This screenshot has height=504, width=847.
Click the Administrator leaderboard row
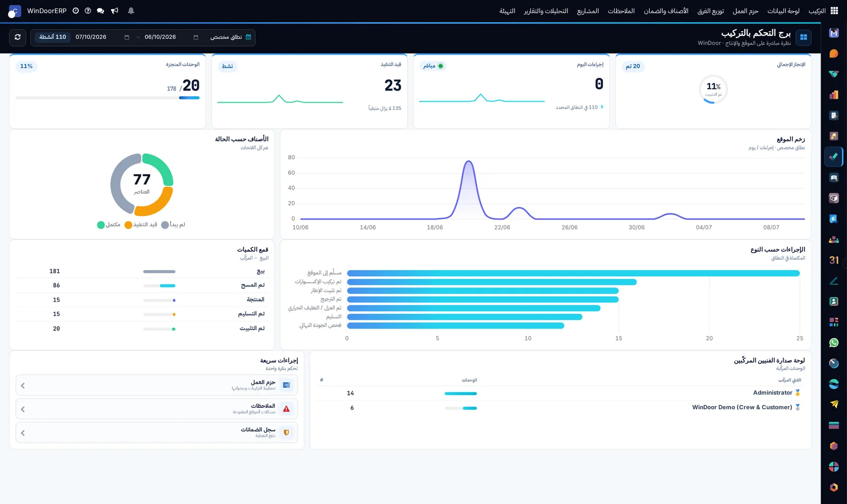(x=561, y=393)
